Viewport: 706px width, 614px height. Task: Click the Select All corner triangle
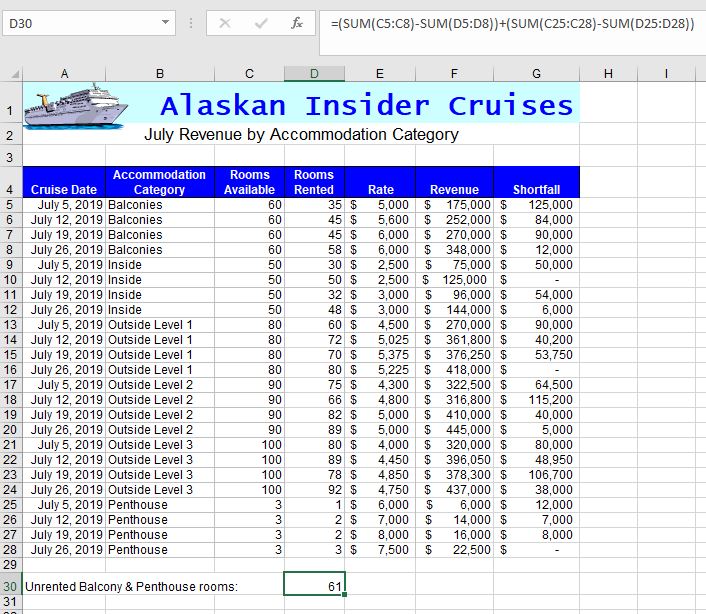pyautogui.click(x=13, y=74)
